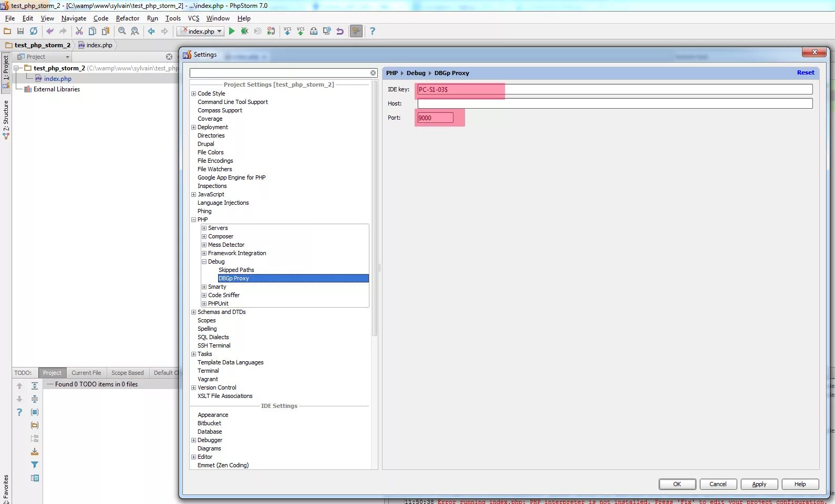Click the blue Help question mark in toolbar

(373, 31)
